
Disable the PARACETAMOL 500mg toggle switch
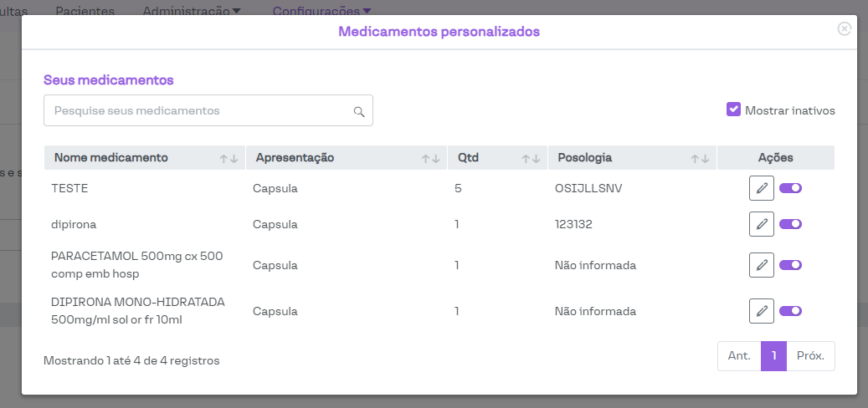point(790,265)
